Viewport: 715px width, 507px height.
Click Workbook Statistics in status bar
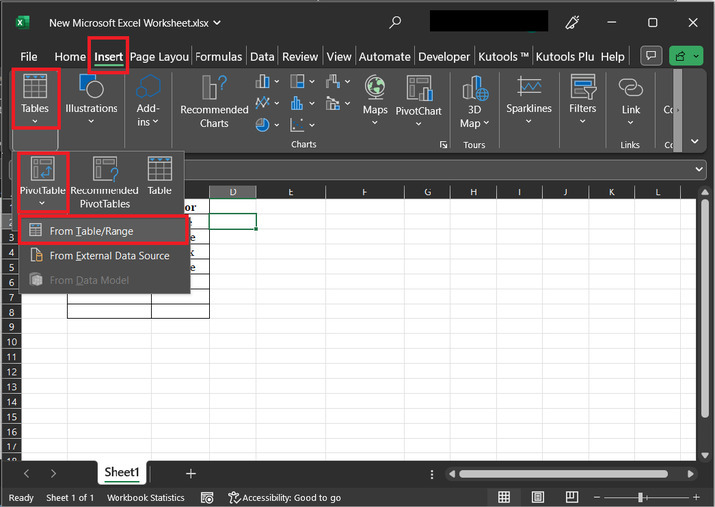click(x=146, y=498)
